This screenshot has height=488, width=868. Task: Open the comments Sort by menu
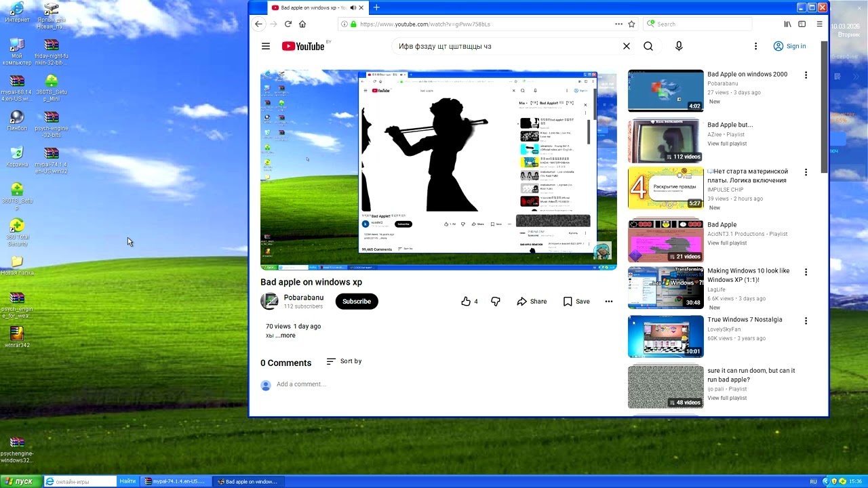point(344,361)
